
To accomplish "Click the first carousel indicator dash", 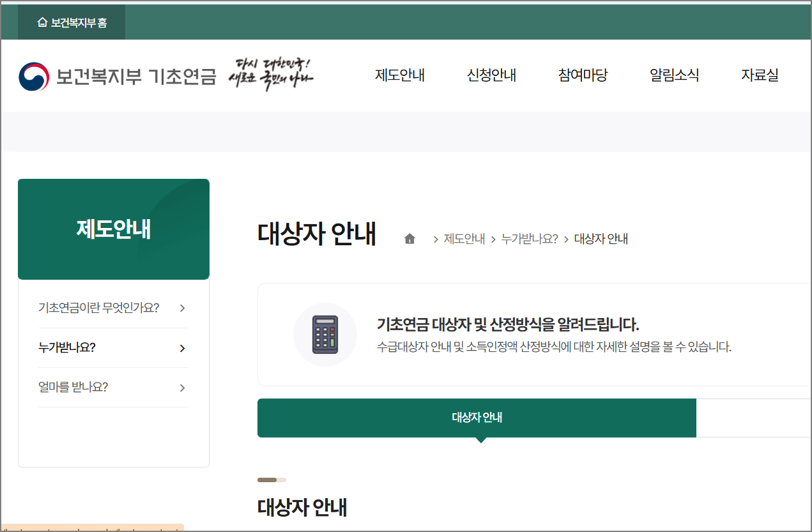I will click(x=266, y=480).
